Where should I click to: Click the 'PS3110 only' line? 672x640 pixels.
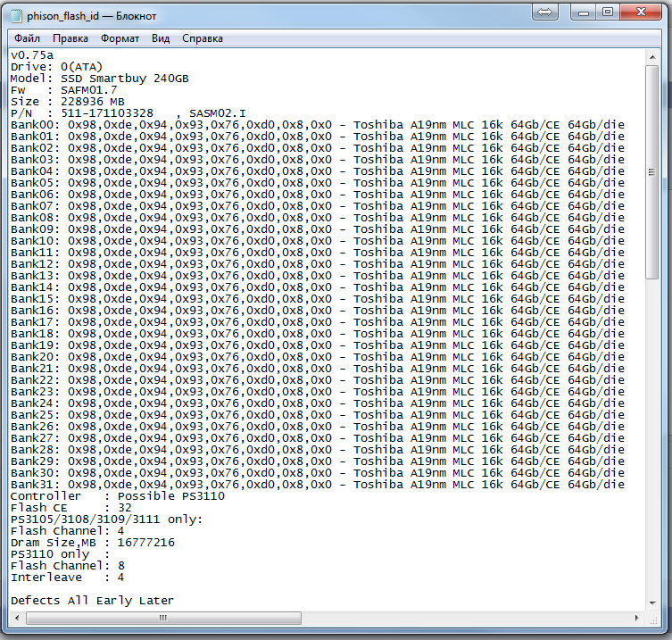[x=61, y=554]
